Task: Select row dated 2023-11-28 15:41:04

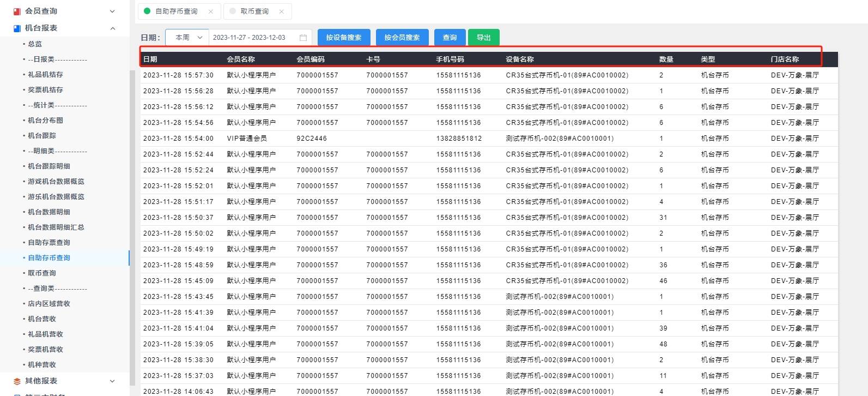Action: point(489,328)
